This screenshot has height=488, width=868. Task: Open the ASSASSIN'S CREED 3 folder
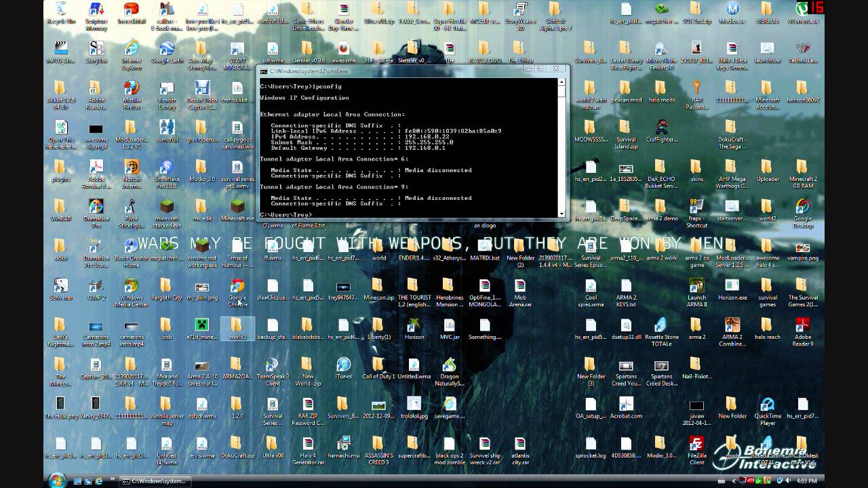pyautogui.click(x=378, y=451)
